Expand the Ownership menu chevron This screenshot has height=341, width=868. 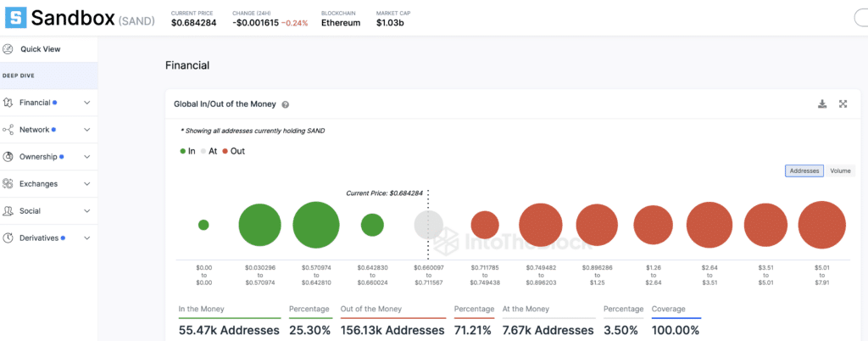(x=87, y=157)
